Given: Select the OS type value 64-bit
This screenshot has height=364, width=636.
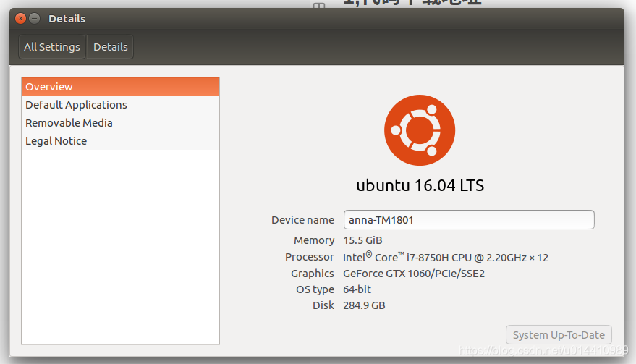Looking at the screenshot, I should [357, 289].
